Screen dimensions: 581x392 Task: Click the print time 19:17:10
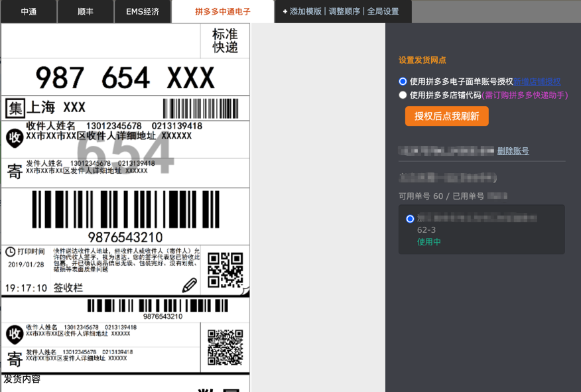coord(26,288)
